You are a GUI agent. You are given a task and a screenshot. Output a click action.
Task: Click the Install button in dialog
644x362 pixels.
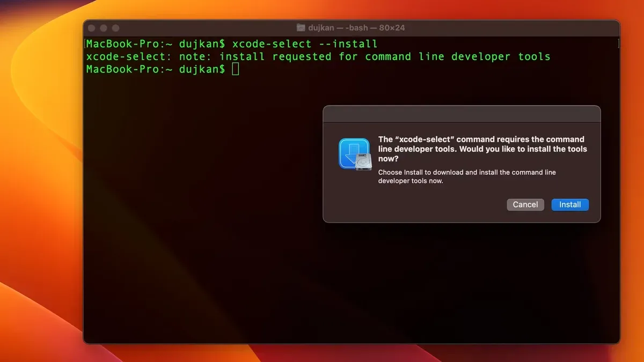pyautogui.click(x=570, y=204)
